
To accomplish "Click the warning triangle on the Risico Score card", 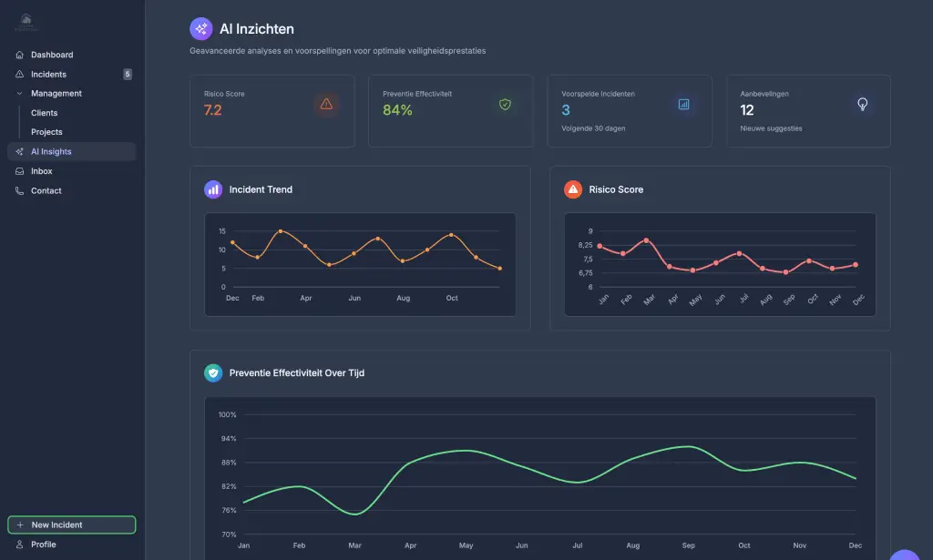I will (326, 104).
